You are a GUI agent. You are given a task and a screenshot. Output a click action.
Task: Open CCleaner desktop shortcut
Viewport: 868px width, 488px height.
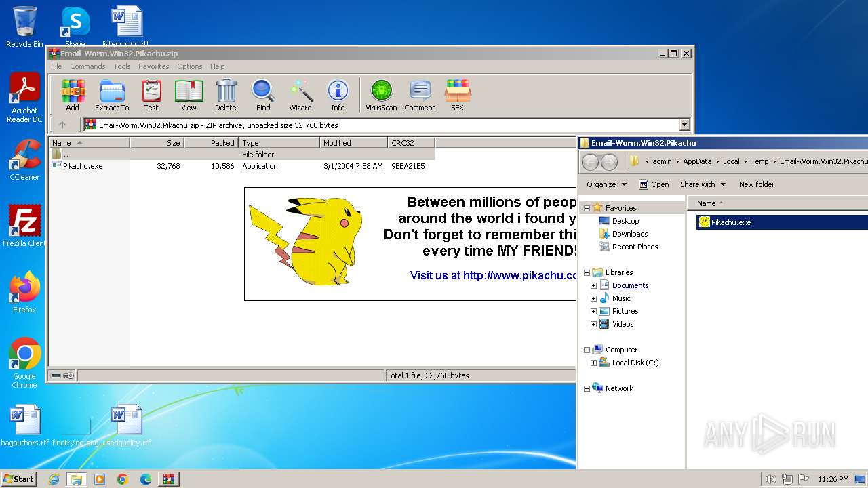(24, 160)
